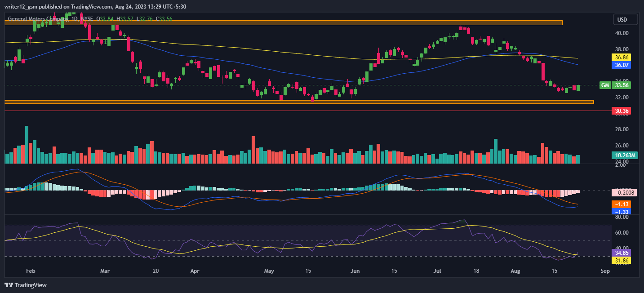Click the red 30.36 price line label
The width and height of the screenshot is (644, 293).
[622, 111]
